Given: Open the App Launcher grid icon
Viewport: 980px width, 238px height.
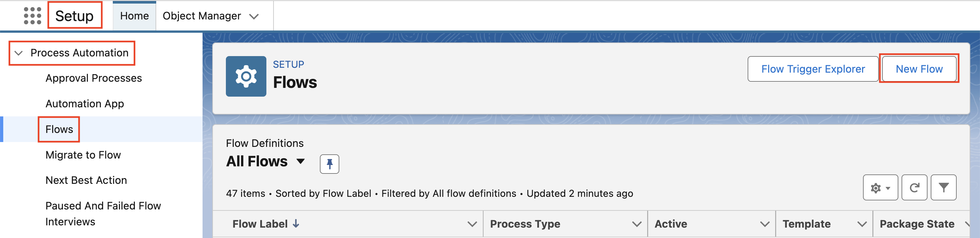Looking at the screenshot, I should 32,16.
